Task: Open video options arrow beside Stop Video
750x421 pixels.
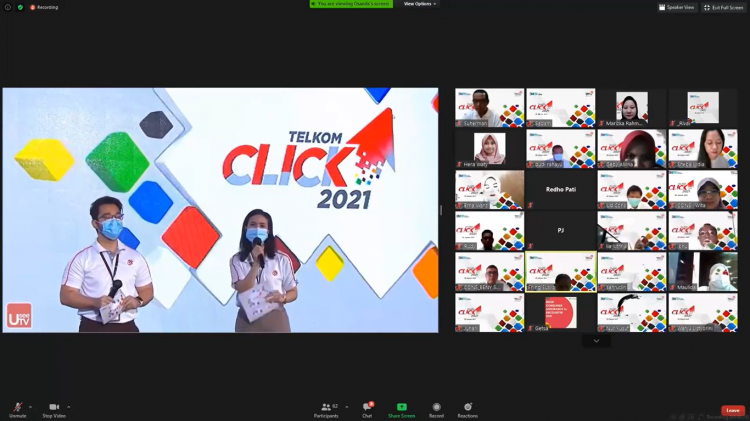Action: pyautogui.click(x=69, y=407)
